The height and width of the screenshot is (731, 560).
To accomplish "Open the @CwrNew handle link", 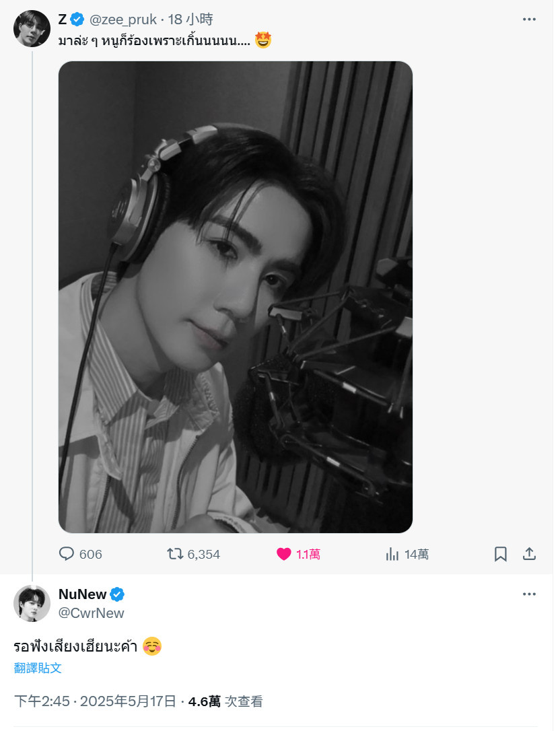I will point(91,613).
